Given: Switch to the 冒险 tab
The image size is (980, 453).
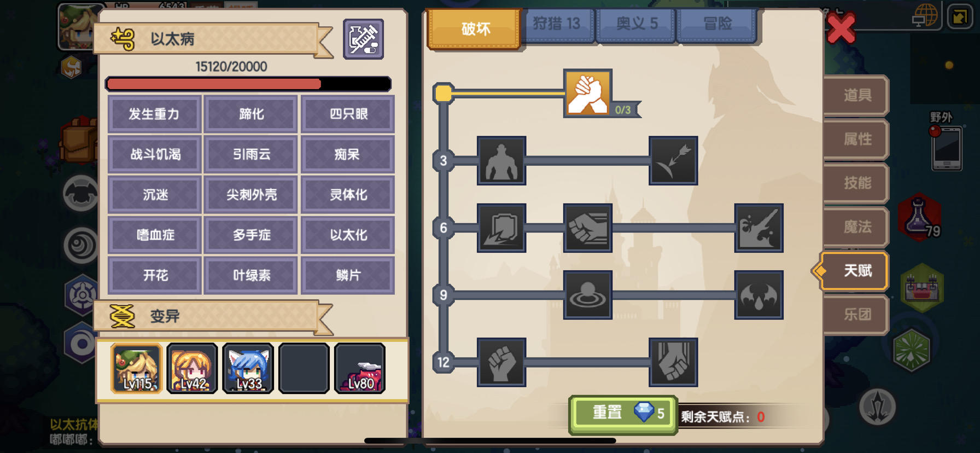Looking at the screenshot, I should (x=717, y=24).
